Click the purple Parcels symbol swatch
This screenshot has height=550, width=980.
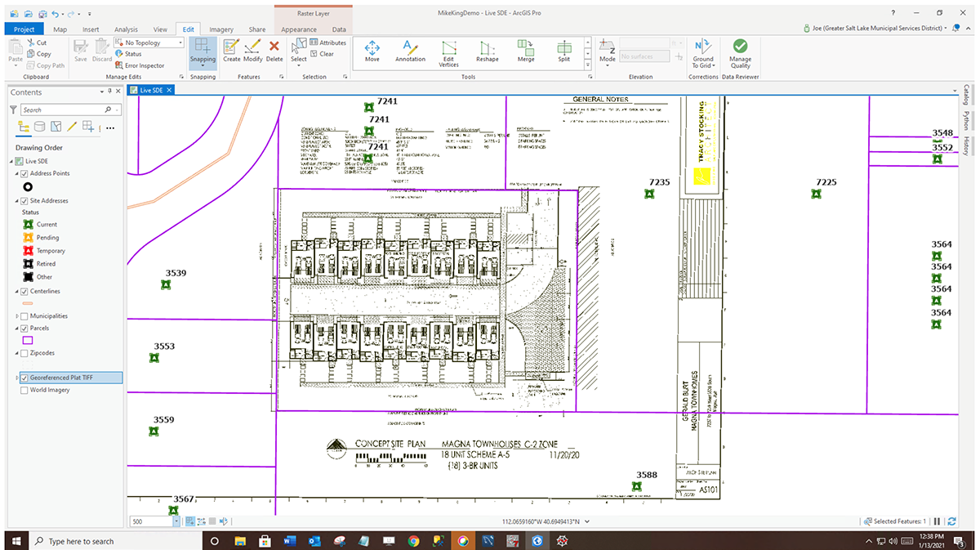click(27, 340)
